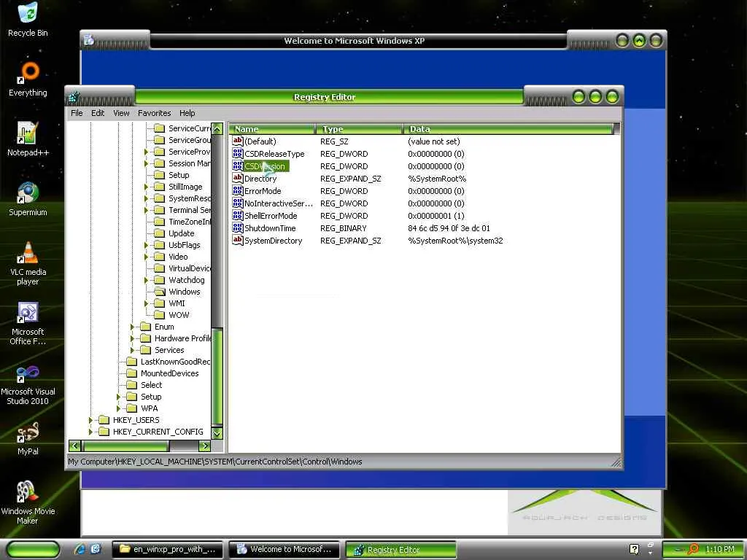The width and height of the screenshot is (747, 560).
Task: Click the tree horizontal scroll right arrow
Action: pos(205,446)
